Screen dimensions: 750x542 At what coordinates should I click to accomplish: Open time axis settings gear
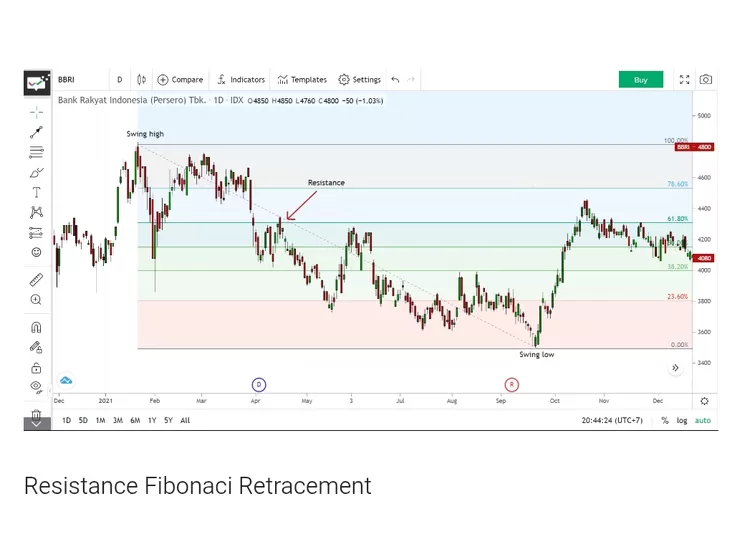coord(705,401)
